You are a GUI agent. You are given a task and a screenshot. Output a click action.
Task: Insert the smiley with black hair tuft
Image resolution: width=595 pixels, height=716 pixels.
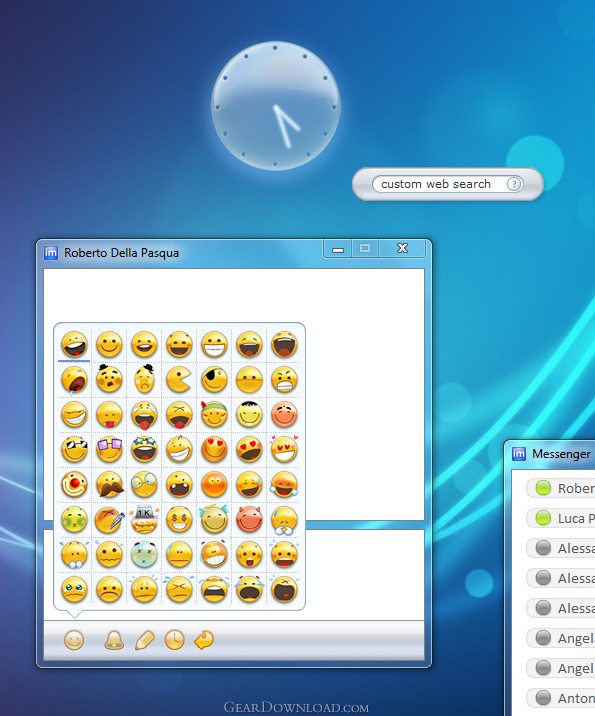pos(249,414)
